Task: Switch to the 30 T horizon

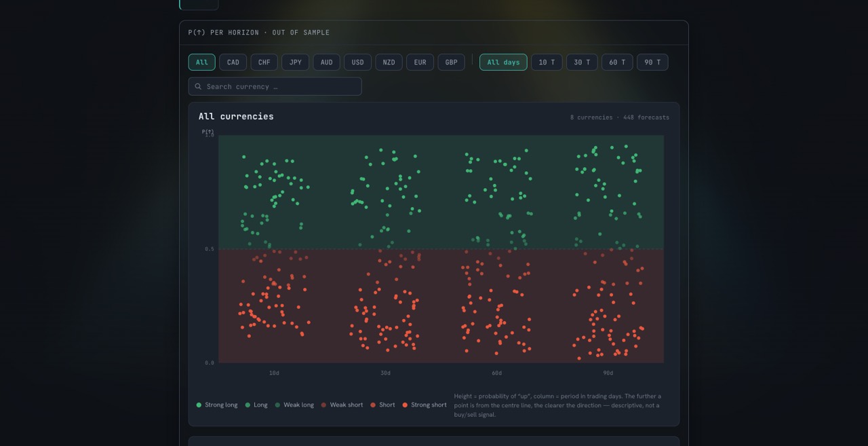Action: (x=582, y=62)
